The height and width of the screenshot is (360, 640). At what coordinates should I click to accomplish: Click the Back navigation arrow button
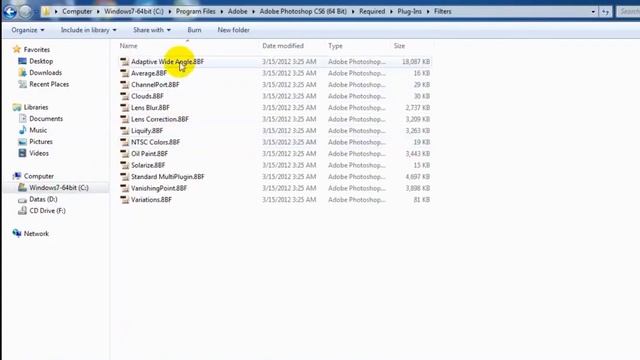pyautogui.click(x=10, y=12)
